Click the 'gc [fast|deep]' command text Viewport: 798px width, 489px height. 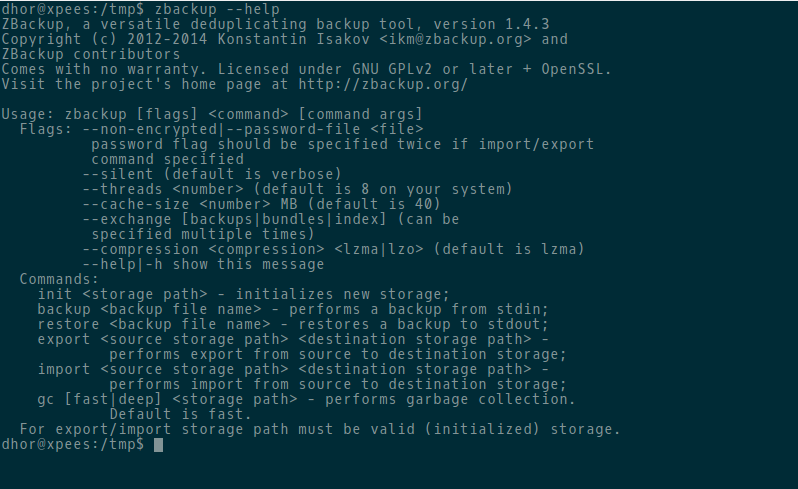coord(100,399)
